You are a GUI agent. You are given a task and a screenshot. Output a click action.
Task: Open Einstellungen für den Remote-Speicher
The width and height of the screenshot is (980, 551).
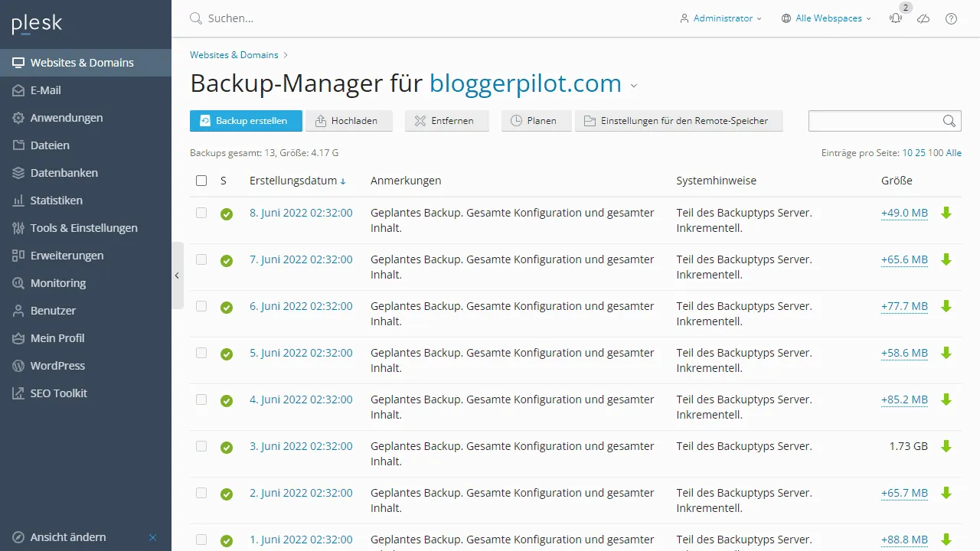tap(679, 121)
